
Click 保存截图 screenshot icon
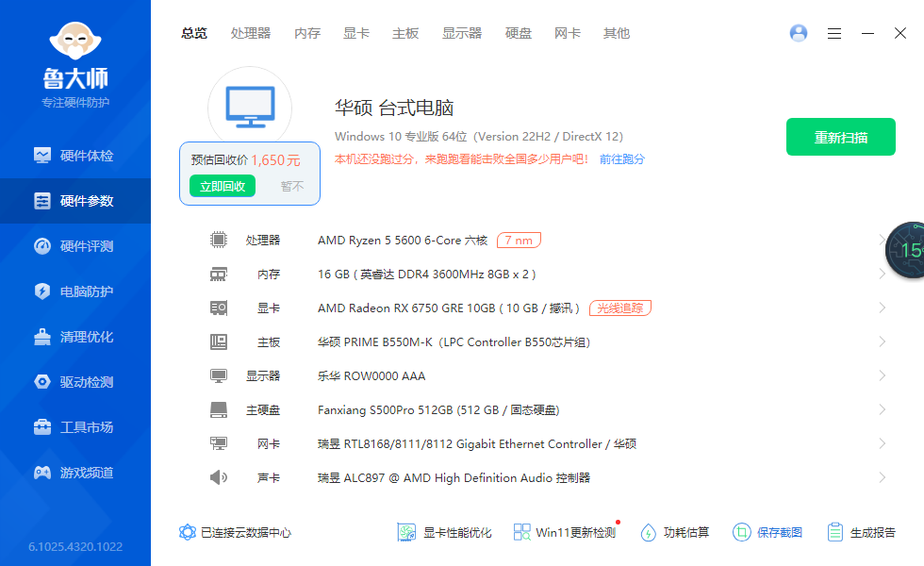pyautogui.click(x=742, y=532)
